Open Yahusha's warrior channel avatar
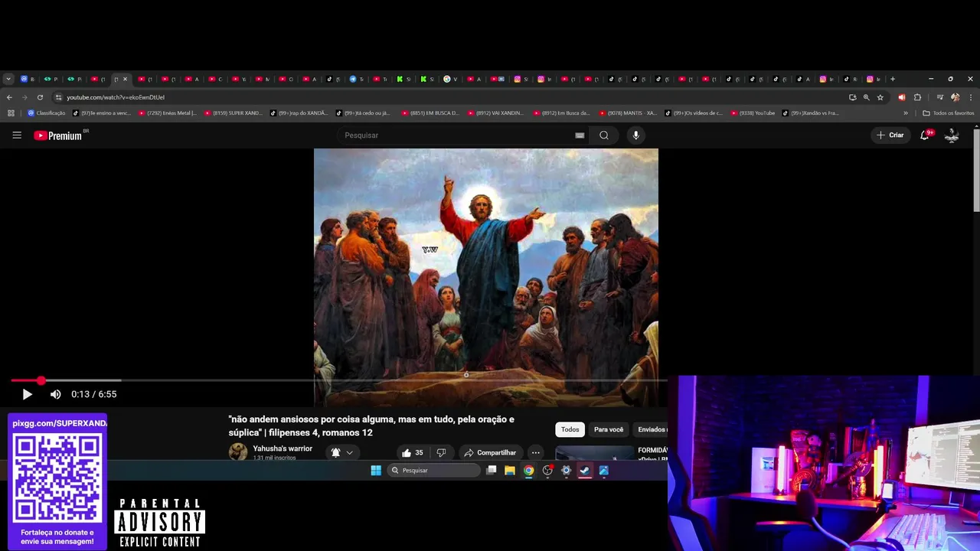The width and height of the screenshot is (980, 551). tap(238, 452)
